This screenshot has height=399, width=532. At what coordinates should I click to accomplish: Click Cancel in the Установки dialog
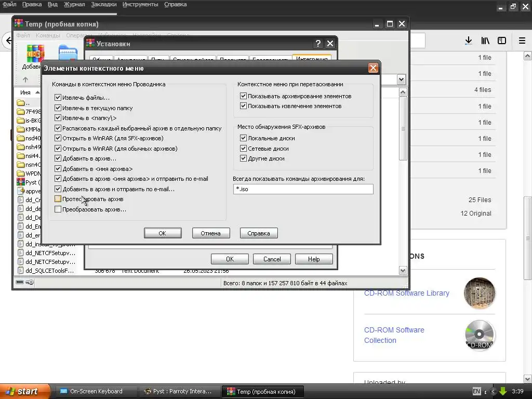pyautogui.click(x=272, y=259)
